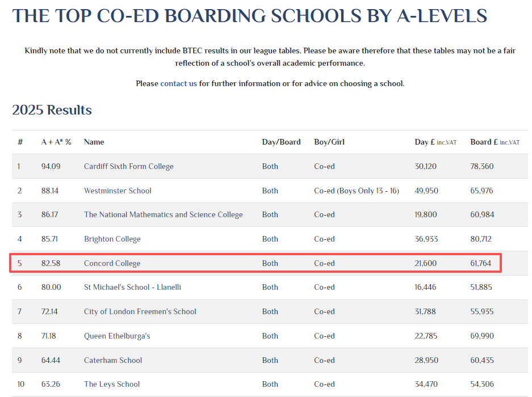Viewport: 532px width, 397px height.
Task: Click Concord College's 61,764 boarding fee
Action: pos(480,263)
